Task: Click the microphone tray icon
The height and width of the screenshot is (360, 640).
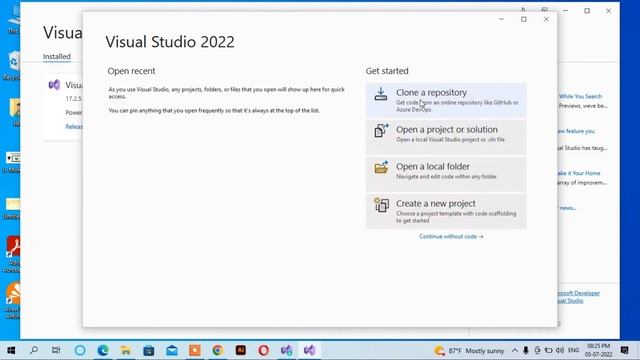Action: click(x=526, y=351)
